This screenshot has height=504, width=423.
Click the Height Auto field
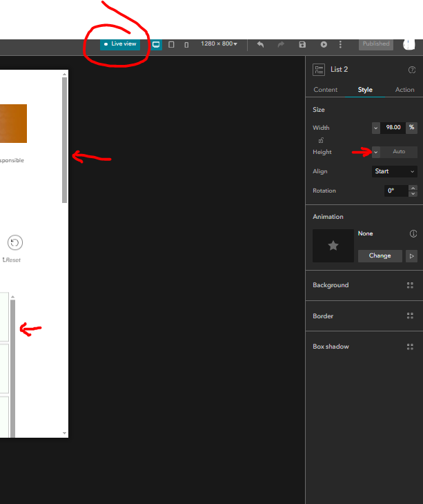(x=399, y=152)
